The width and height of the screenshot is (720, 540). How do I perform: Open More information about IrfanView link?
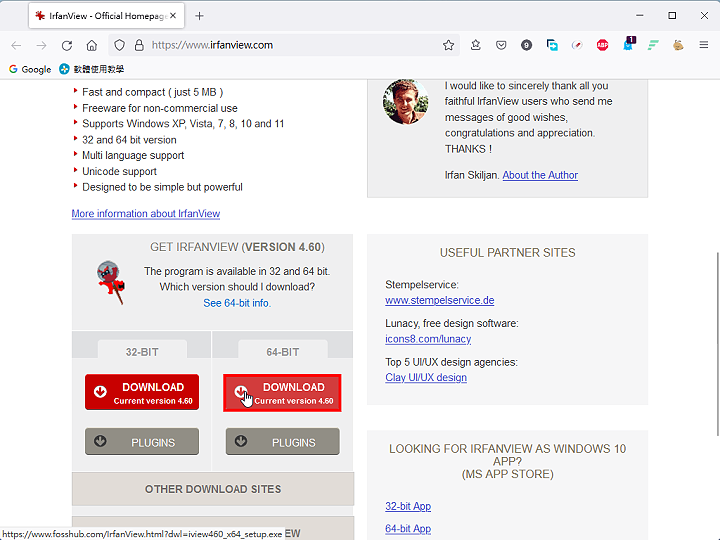point(146,214)
